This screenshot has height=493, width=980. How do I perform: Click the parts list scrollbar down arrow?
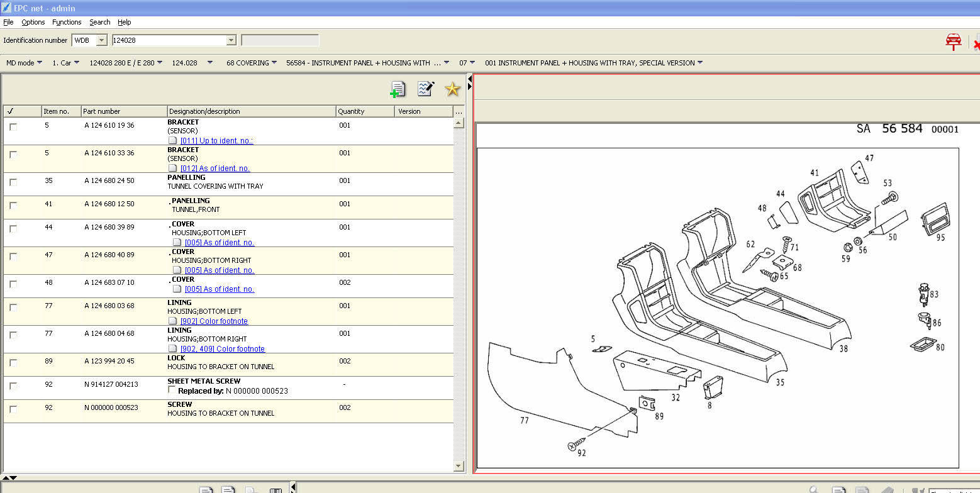(x=459, y=466)
